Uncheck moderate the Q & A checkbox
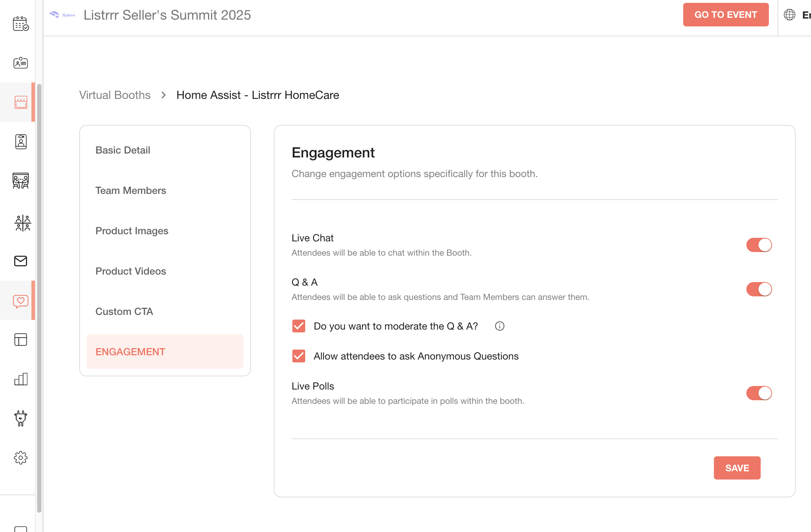Screen dimensions: 811x532 pos(298,326)
